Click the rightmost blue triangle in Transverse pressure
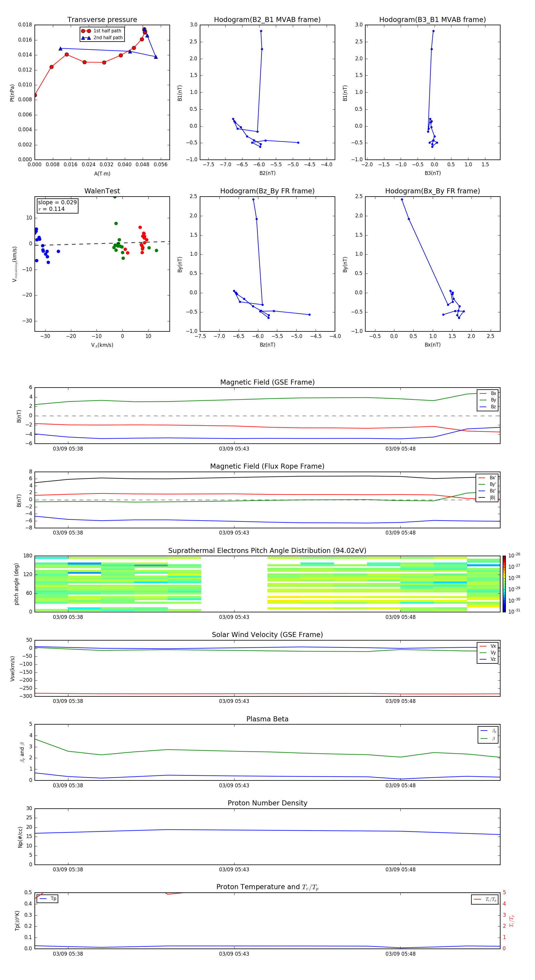The image size is (535, 980). point(156,57)
